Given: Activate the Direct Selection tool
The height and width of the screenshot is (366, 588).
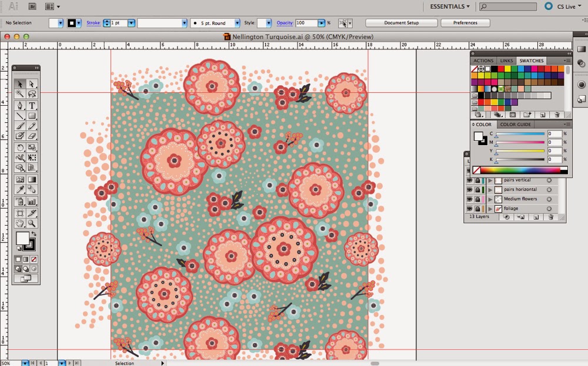Looking at the screenshot, I should pos(32,84).
